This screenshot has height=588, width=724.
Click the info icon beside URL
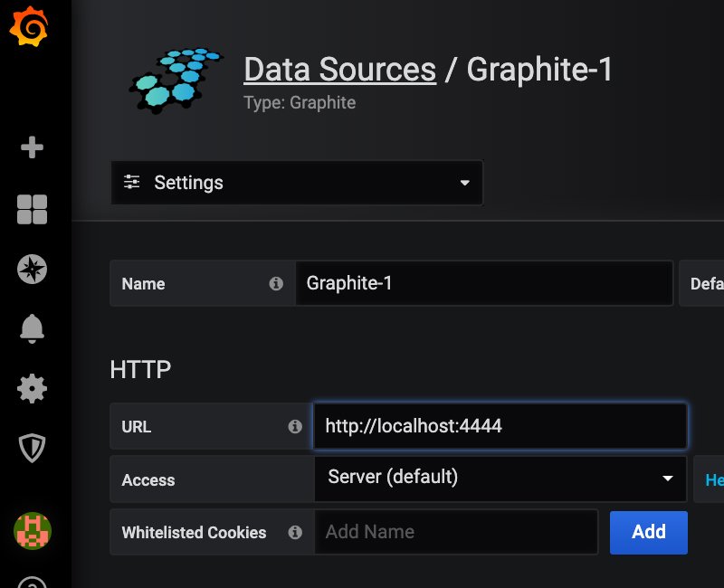click(x=295, y=426)
